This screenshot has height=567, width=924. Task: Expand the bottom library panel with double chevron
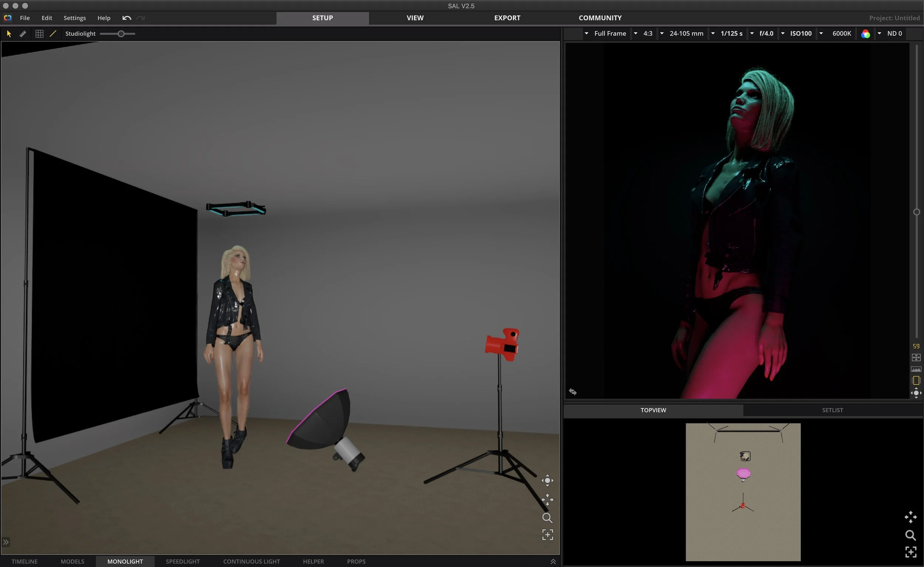[553, 561]
